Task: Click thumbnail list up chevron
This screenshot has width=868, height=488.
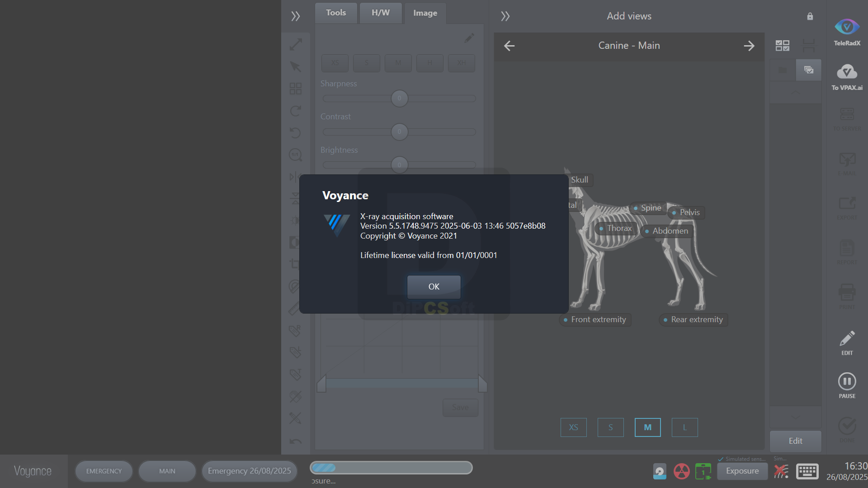Action: tap(795, 92)
